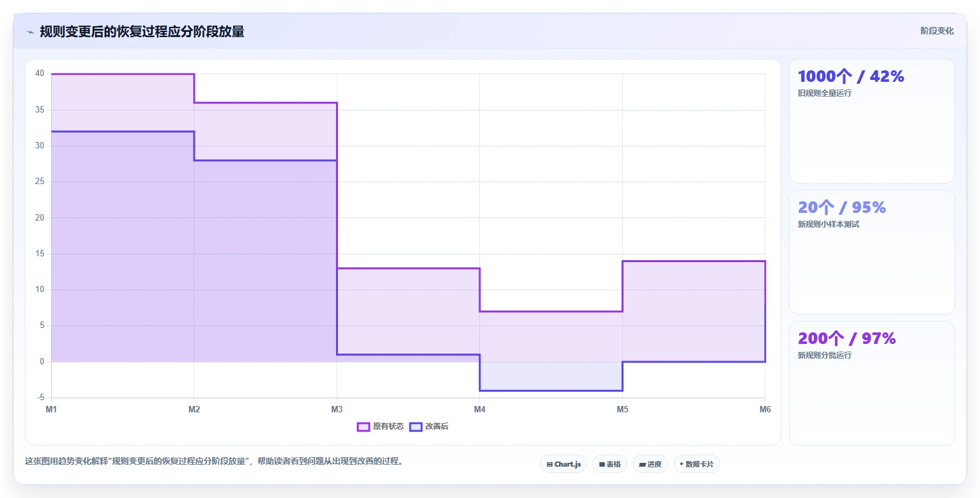Click the 新规则小样本测试 caption
The height and width of the screenshot is (498, 980).
coord(829,224)
